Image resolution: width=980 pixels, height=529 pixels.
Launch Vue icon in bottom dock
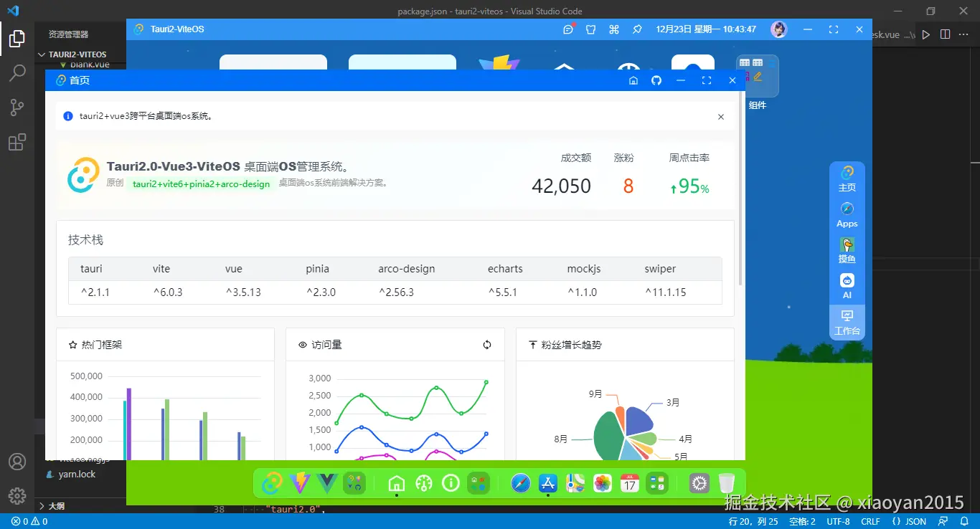(x=326, y=483)
